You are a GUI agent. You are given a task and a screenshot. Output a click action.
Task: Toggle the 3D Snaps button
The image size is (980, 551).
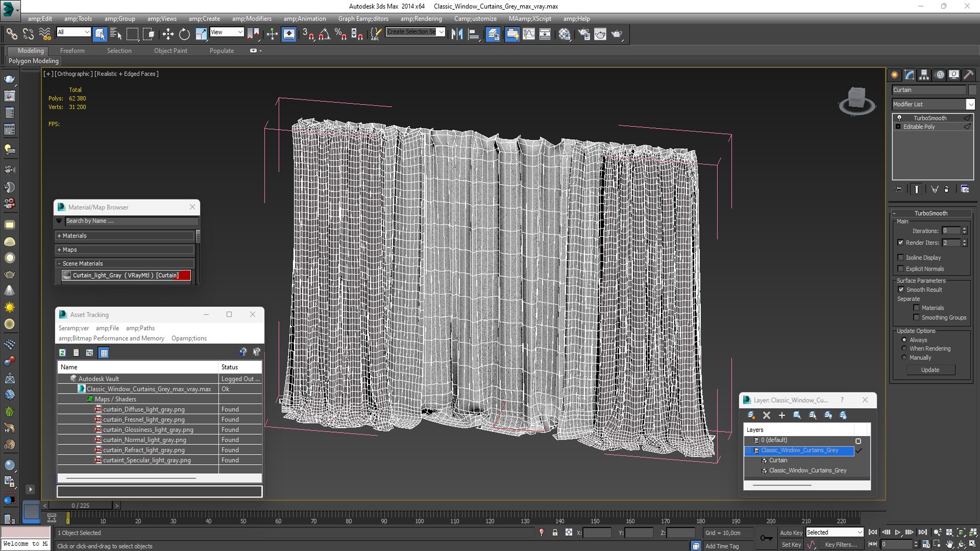308,34
